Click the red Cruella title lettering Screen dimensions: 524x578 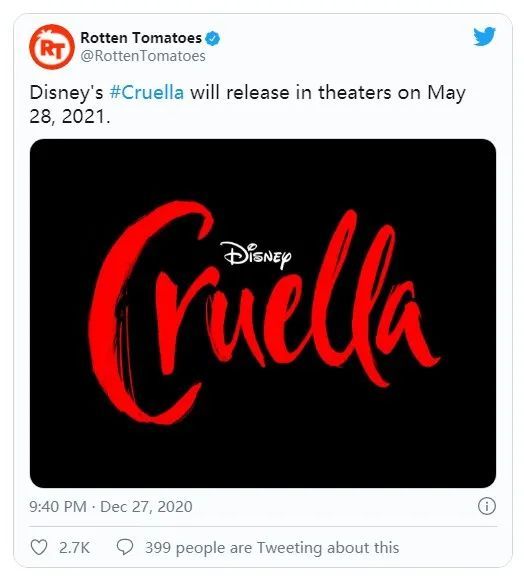(263, 313)
